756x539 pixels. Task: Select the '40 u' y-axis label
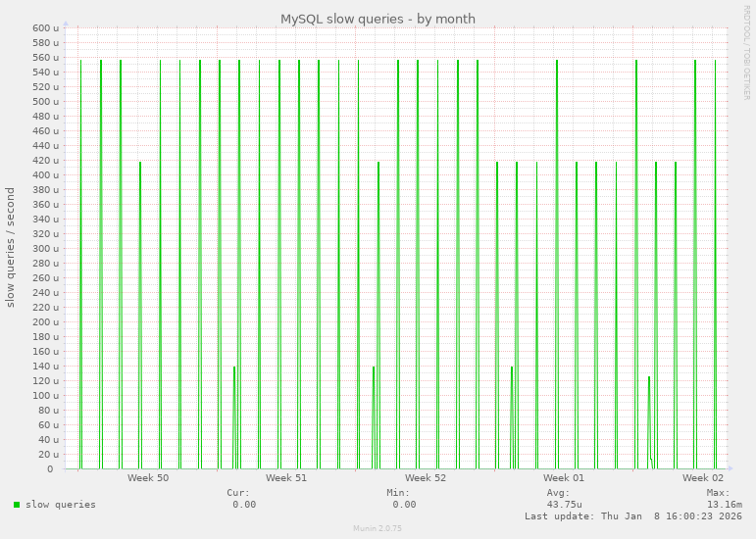point(49,439)
